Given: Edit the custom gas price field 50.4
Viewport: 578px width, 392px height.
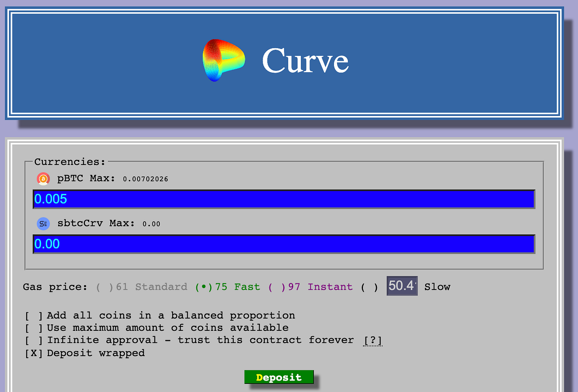Looking at the screenshot, I should (x=402, y=286).
